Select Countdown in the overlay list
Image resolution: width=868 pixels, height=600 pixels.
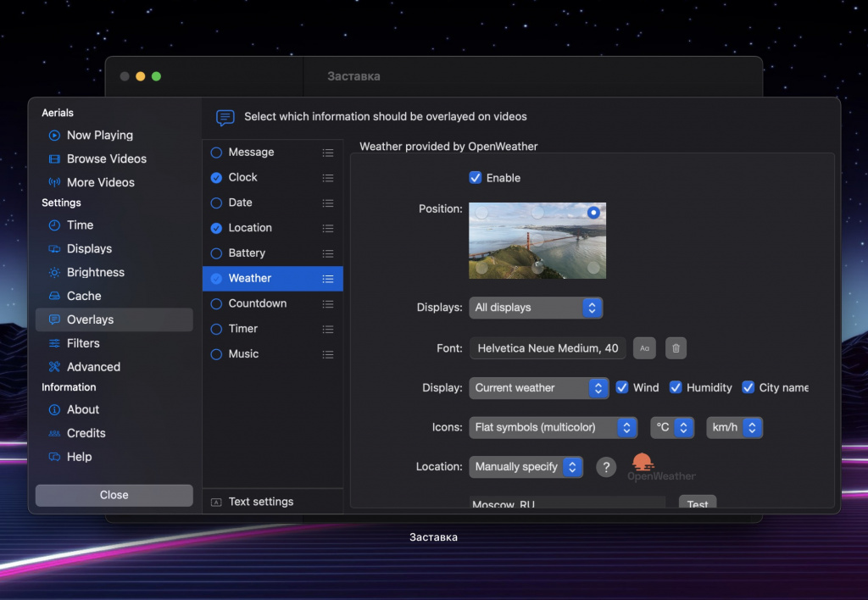coord(258,303)
